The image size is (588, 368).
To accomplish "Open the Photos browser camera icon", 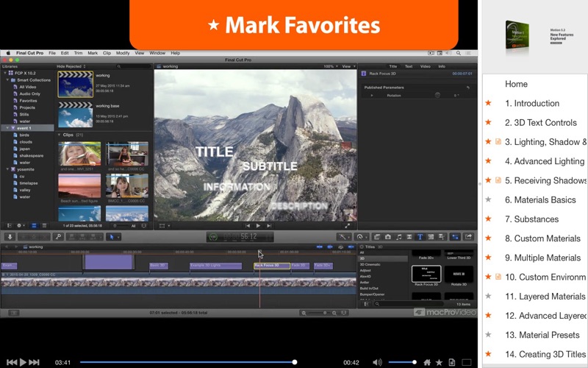I will coord(388,236).
